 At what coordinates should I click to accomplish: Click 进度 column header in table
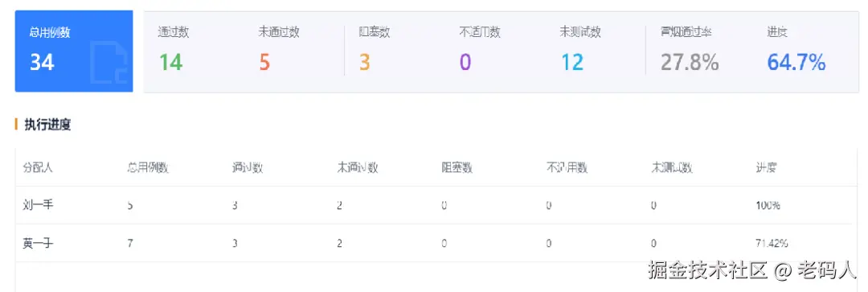point(767,168)
